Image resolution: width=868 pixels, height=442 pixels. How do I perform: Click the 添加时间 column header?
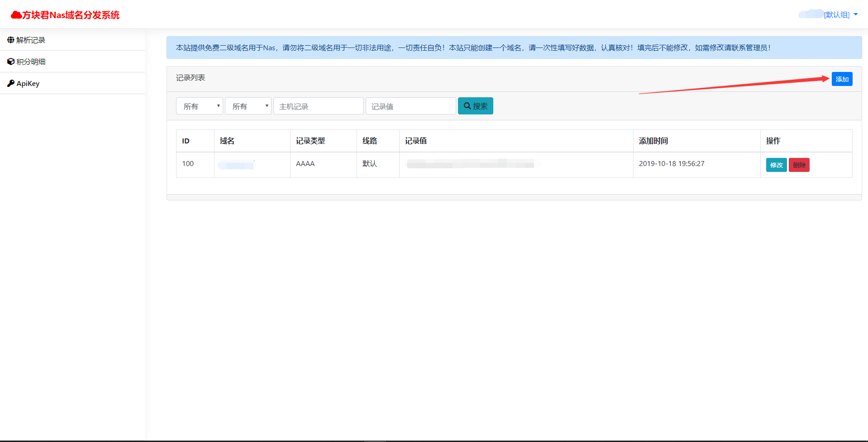pos(653,141)
